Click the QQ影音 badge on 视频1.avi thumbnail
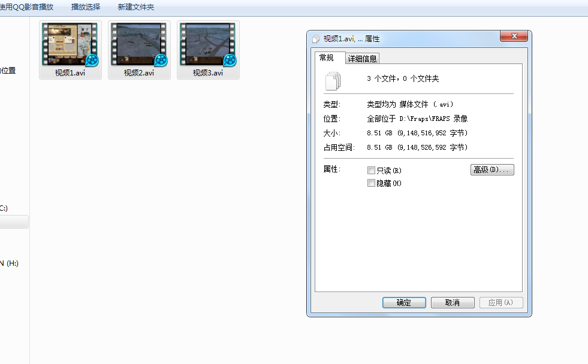The width and height of the screenshot is (588, 364). point(91,61)
